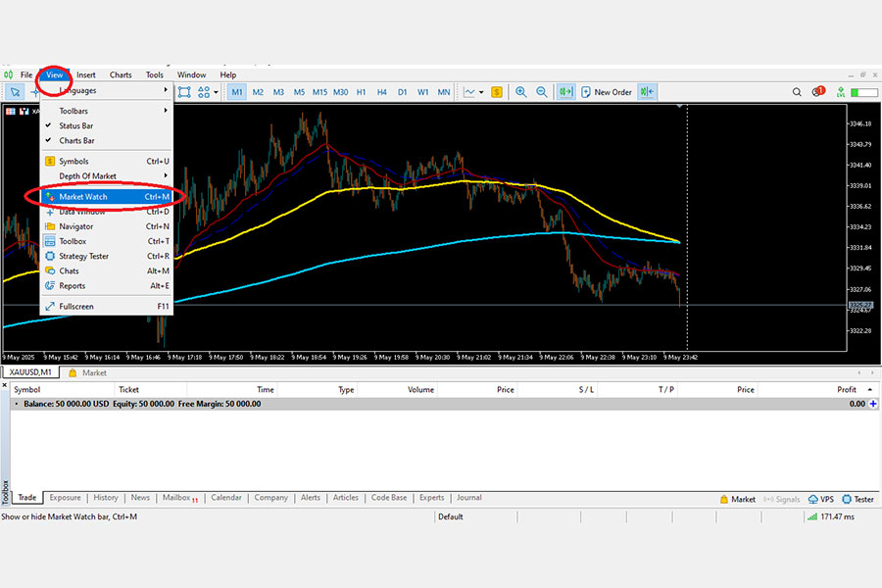The width and height of the screenshot is (882, 588).
Task: Expand the Depth Of Market submenu
Action: coord(107,176)
